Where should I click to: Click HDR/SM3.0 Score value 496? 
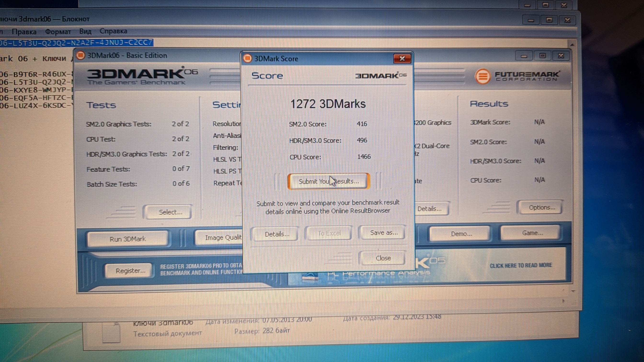pyautogui.click(x=362, y=140)
